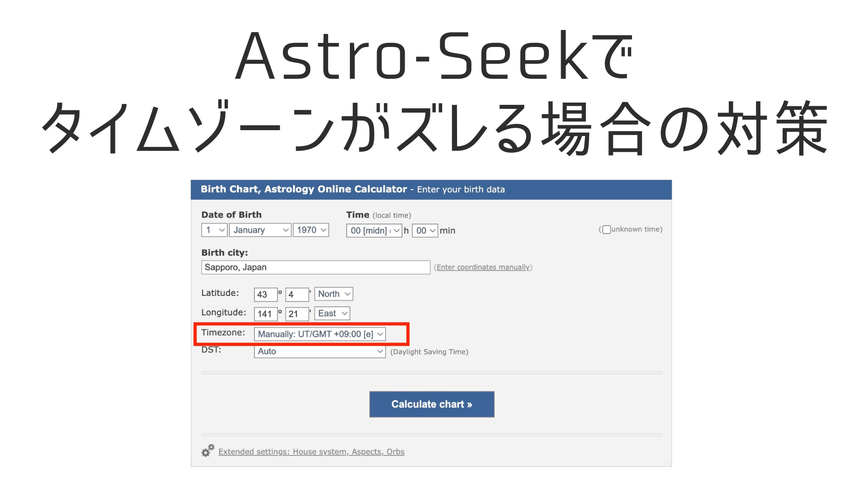The image size is (868, 488).
Task: Open the Timezone UT/GMT dropdown
Action: [320, 334]
